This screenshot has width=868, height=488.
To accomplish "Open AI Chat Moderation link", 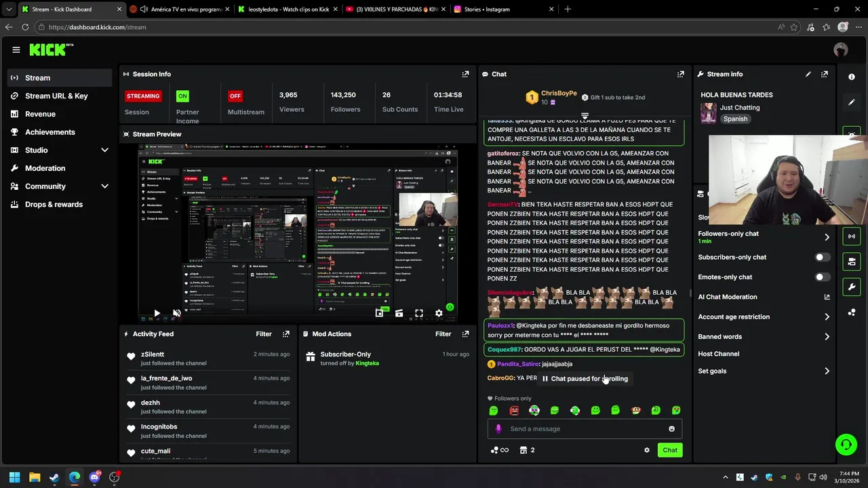I will (x=764, y=297).
